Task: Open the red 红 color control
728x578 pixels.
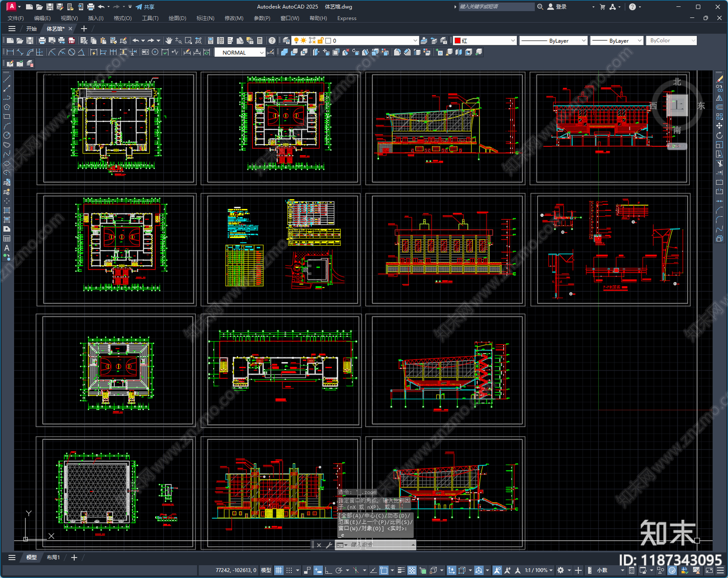Action: click(485, 41)
